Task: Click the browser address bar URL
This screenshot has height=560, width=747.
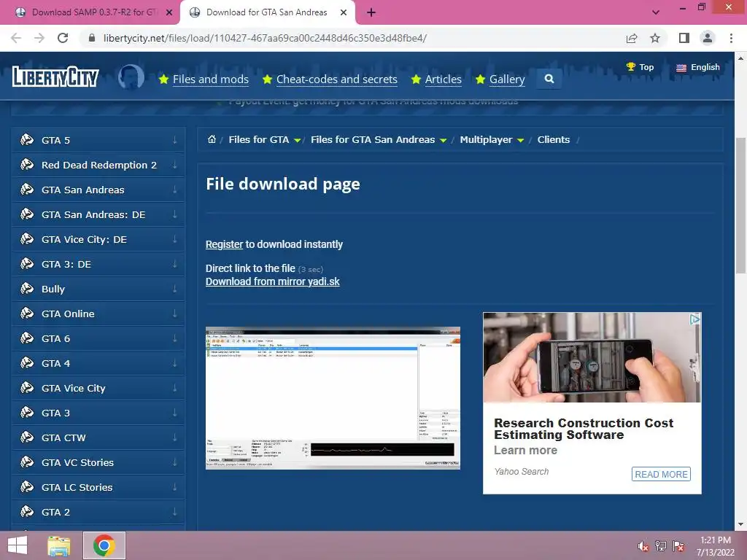Action: pyautogui.click(x=265, y=38)
